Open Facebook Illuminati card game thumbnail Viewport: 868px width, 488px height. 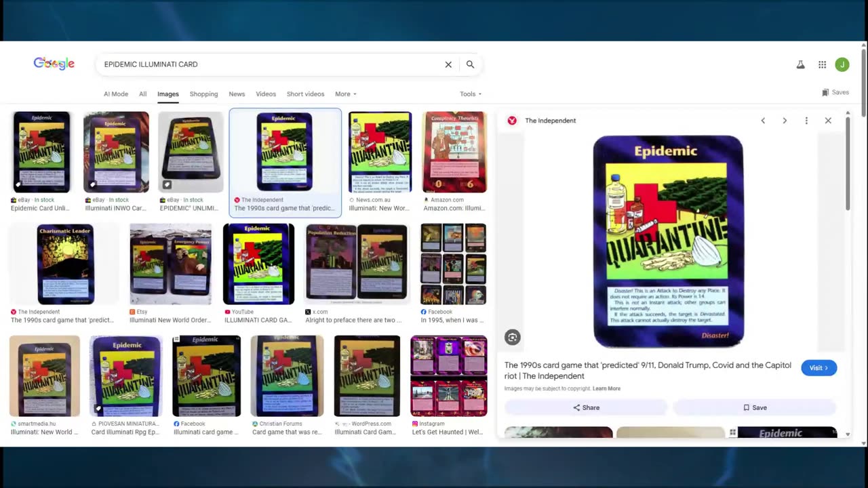(x=206, y=376)
